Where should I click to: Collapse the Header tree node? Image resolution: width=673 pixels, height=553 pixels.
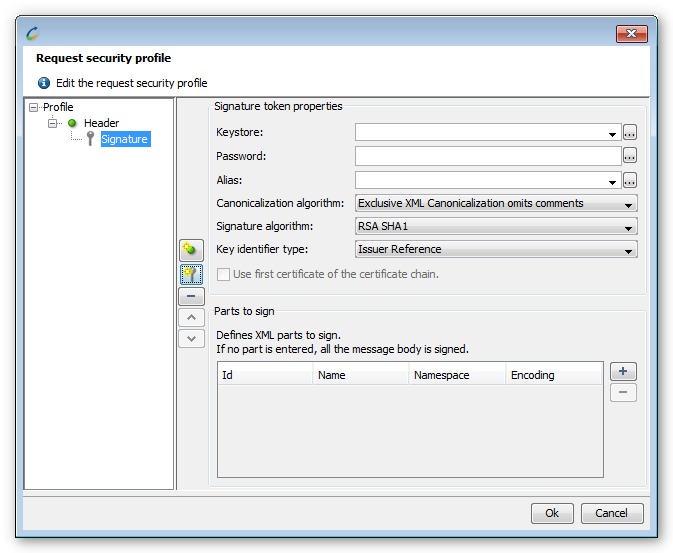(52, 123)
